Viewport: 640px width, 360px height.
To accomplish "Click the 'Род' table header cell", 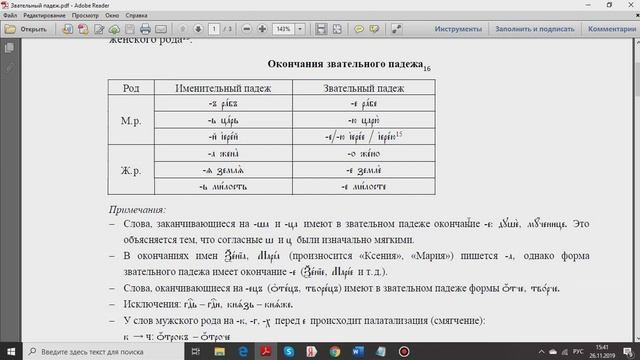I will pyautogui.click(x=131, y=88).
